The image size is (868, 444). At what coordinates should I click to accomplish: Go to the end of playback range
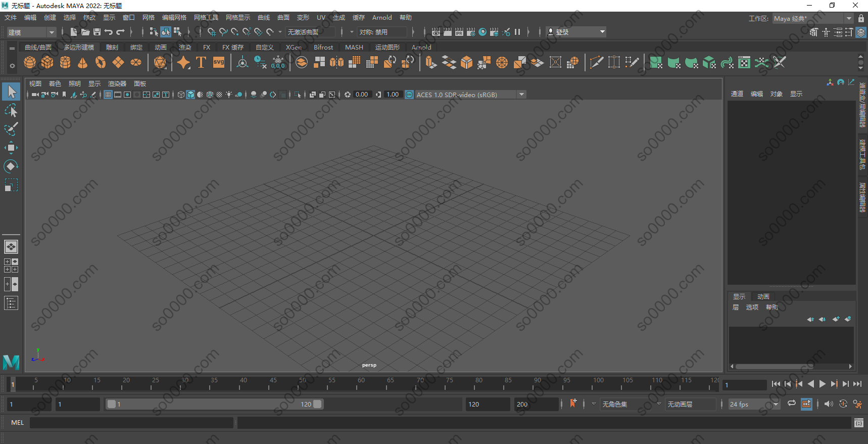coord(857,384)
